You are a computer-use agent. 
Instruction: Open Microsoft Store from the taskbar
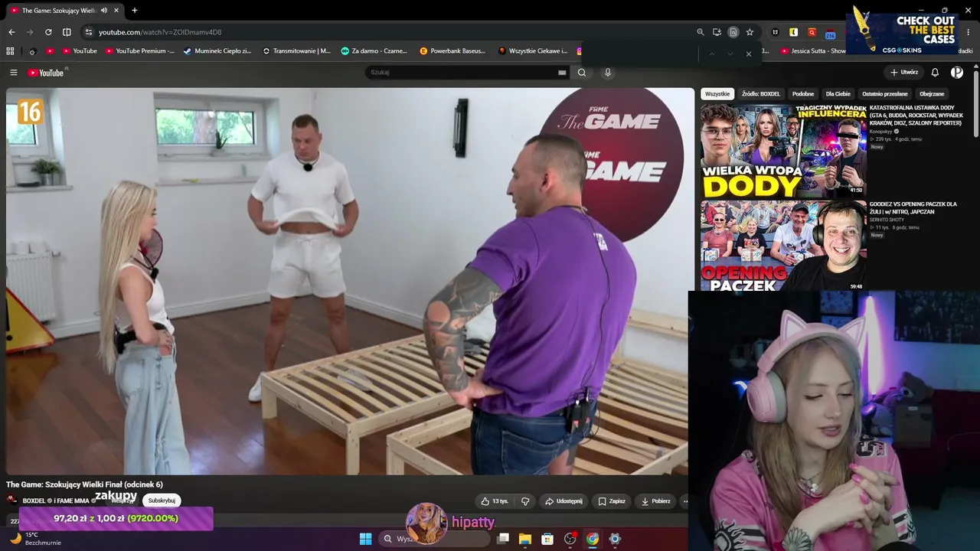547,539
